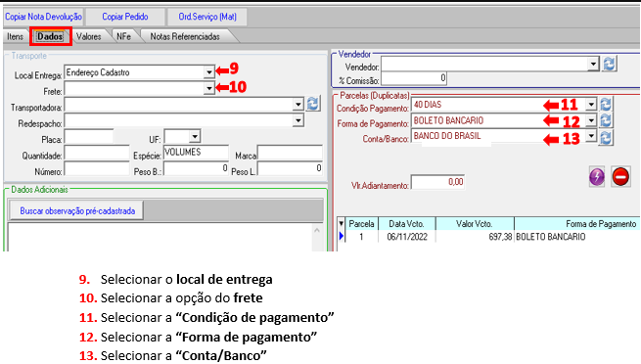The width and height of the screenshot is (641, 364).
Task: Open the Frete dropdown
Action: point(208,88)
